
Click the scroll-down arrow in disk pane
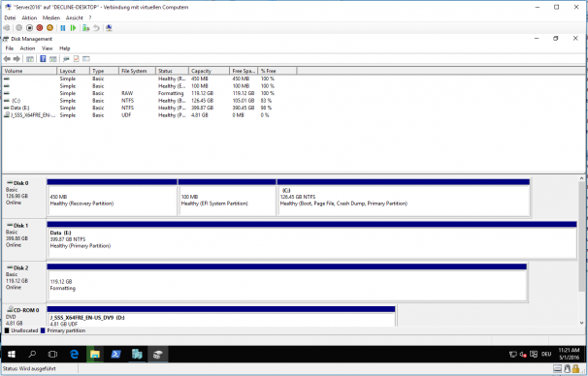(x=581, y=323)
